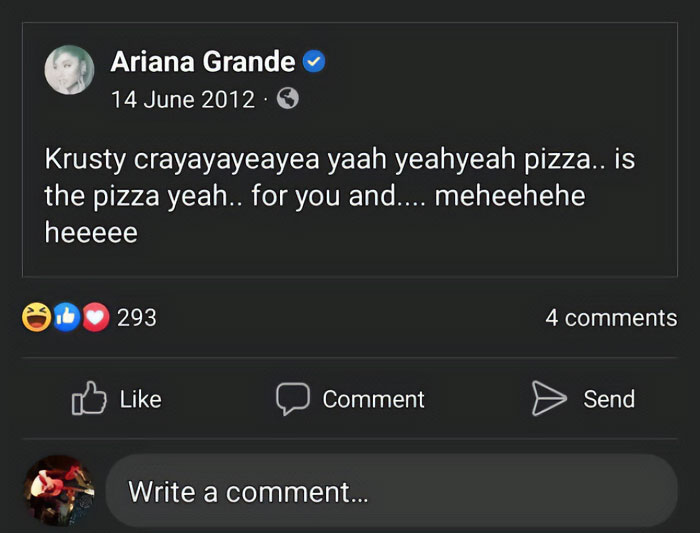Screen dimensions: 700x533
Task: Click the speech bubble Comment icon
Action: point(292,399)
